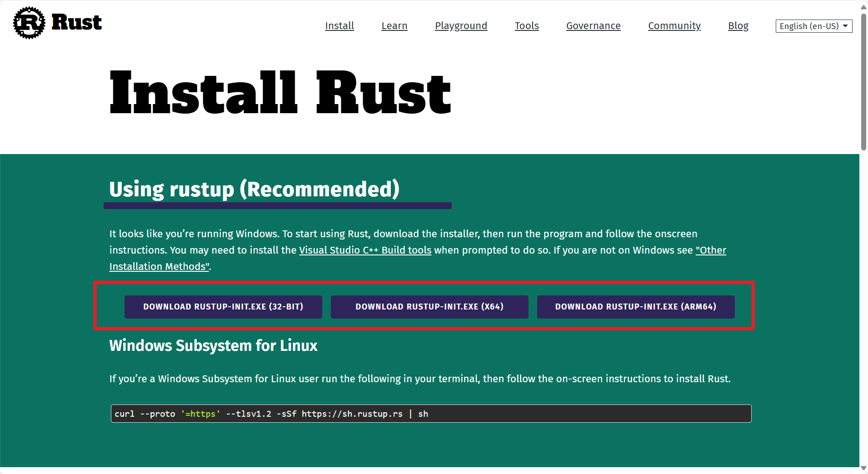Screen dimensions: 868x474
Task: Open the Install nav link
Action: pos(339,26)
